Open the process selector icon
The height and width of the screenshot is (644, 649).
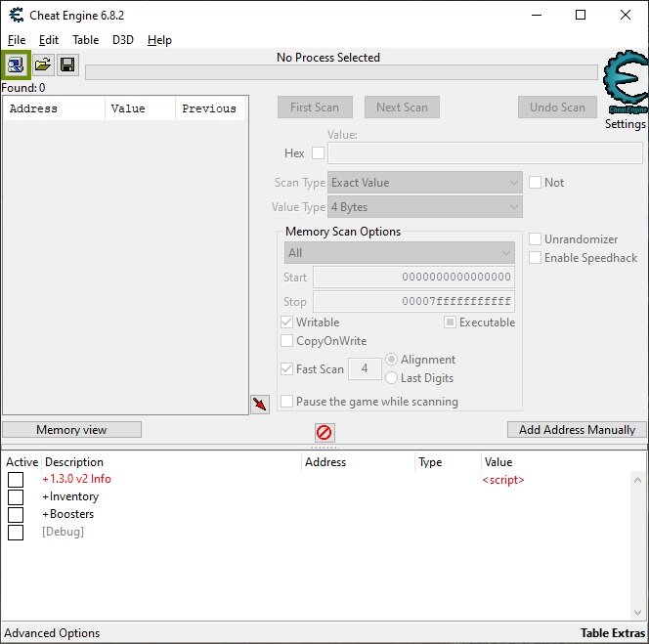tap(16, 64)
